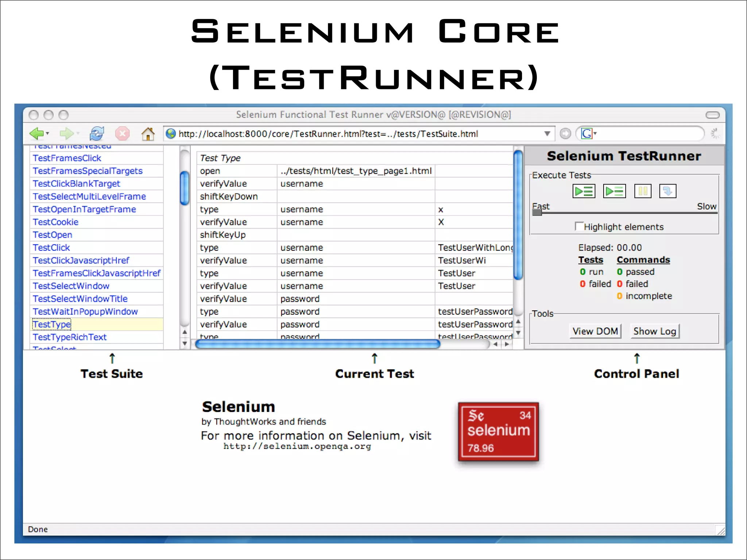Click the red Selenium element logo

[x=498, y=432]
